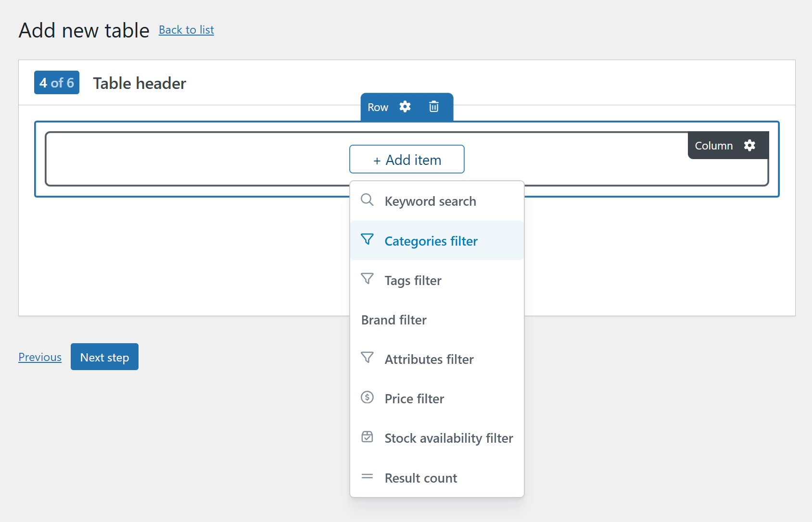Choose Brand filter in the dropdown list
This screenshot has width=812, height=522.
393,320
